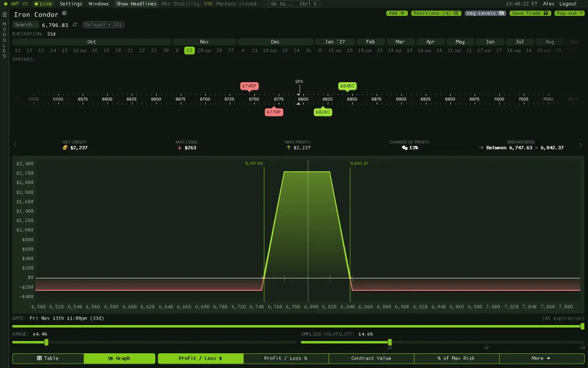This screenshot has width=588, height=368.
Task: Click the ticker Search field
Action: pos(26,25)
